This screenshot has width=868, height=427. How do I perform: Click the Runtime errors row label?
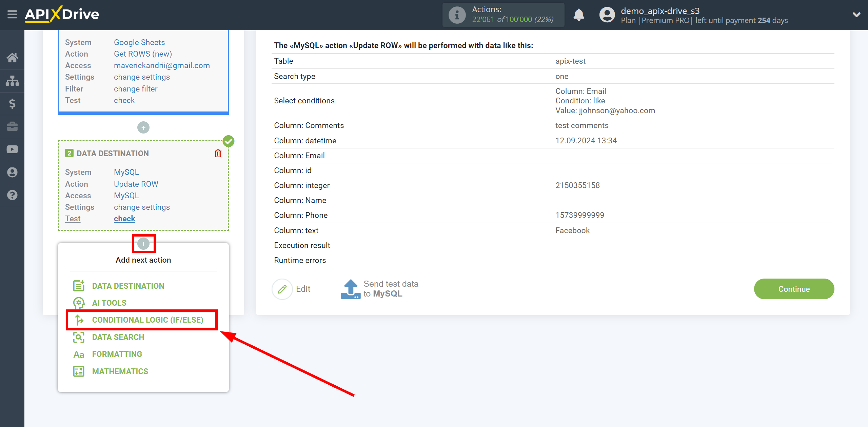coord(300,260)
